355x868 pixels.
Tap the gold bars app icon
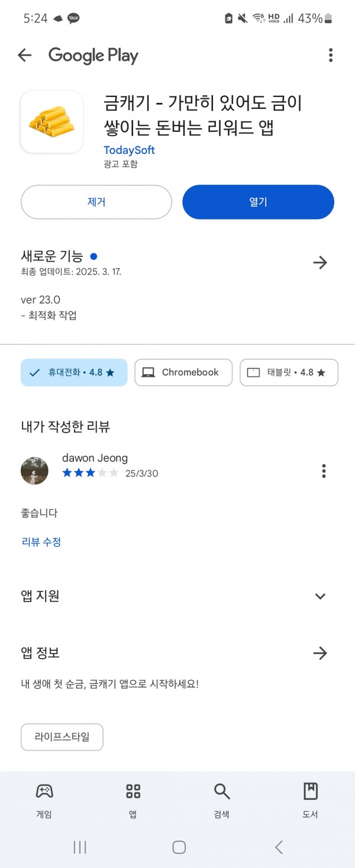click(x=52, y=122)
